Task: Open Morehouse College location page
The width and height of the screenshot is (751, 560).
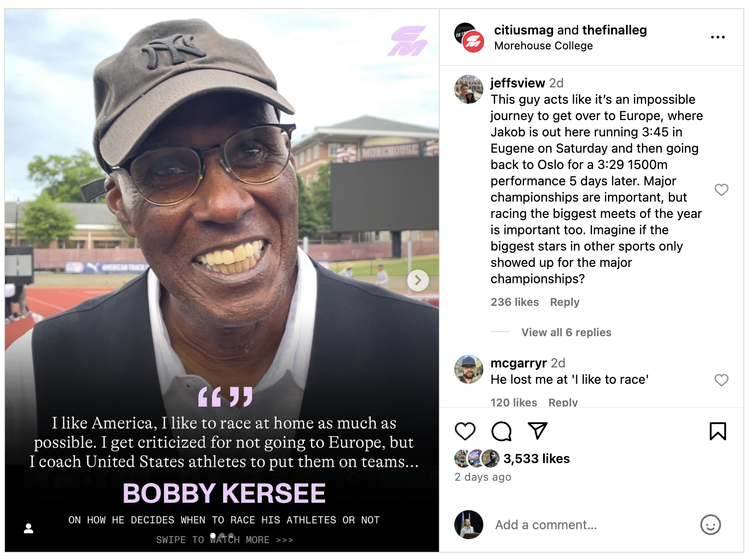Action: tap(543, 46)
